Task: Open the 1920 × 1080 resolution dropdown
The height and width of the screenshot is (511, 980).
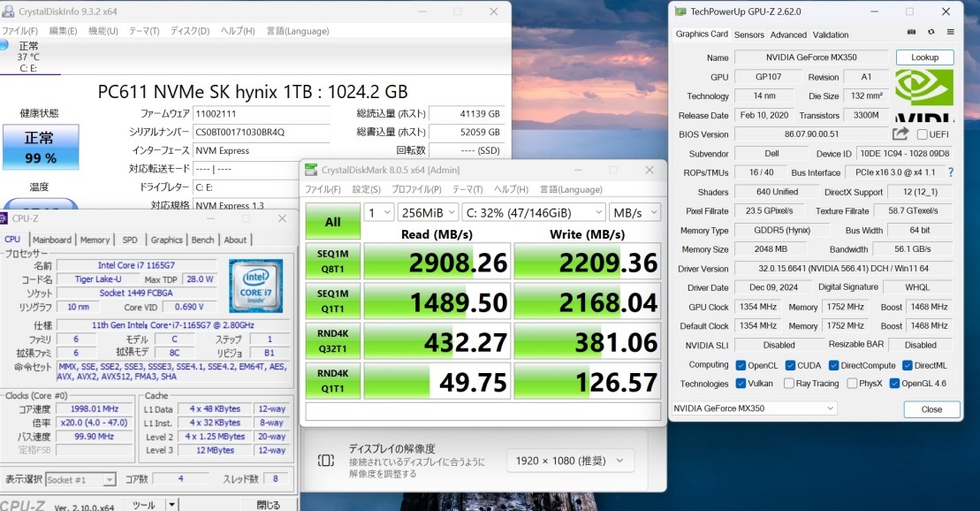Action: tap(570, 460)
